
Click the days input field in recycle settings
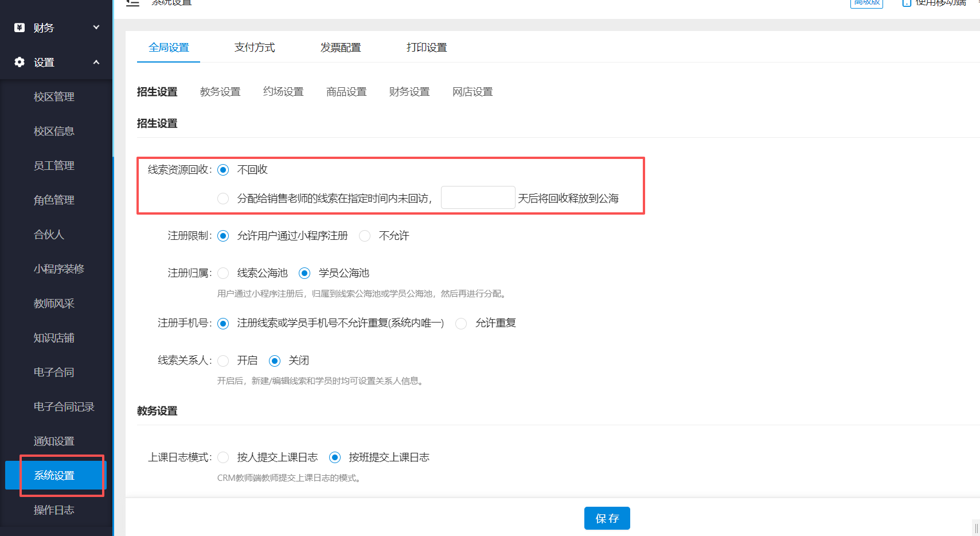pyautogui.click(x=478, y=197)
